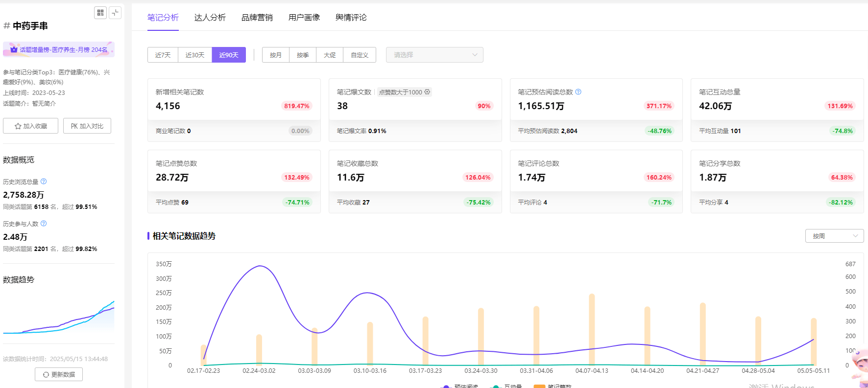868x388 pixels.
Task: Click the 05.05-05.11 axis label
Action: [814, 371]
